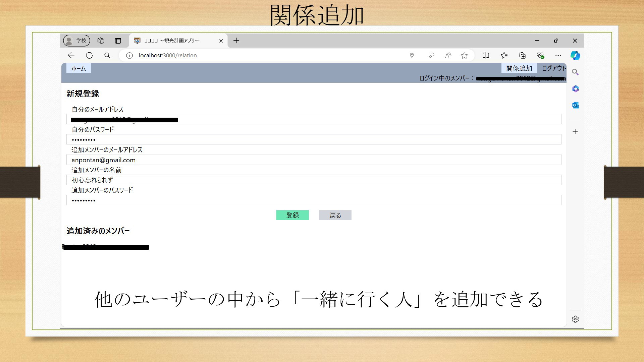The image size is (644, 362).
Task: Open Outlook from the sidebar
Action: (x=575, y=105)
